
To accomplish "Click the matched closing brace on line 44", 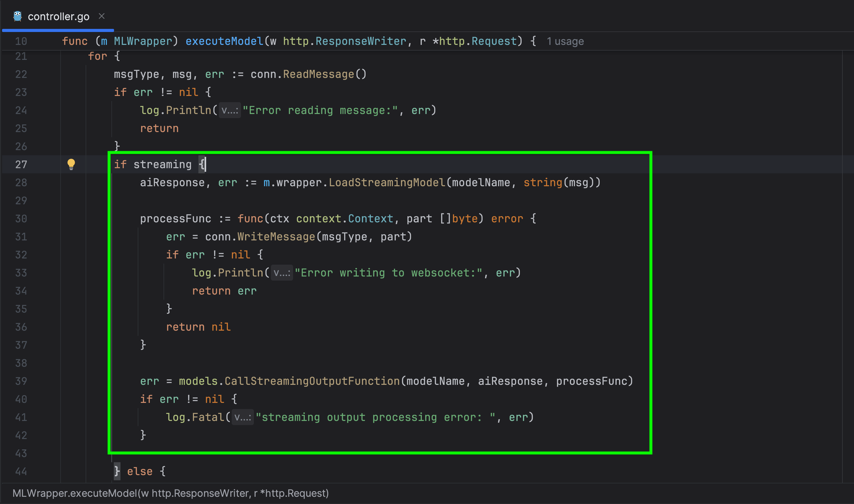I will point(117,472).
